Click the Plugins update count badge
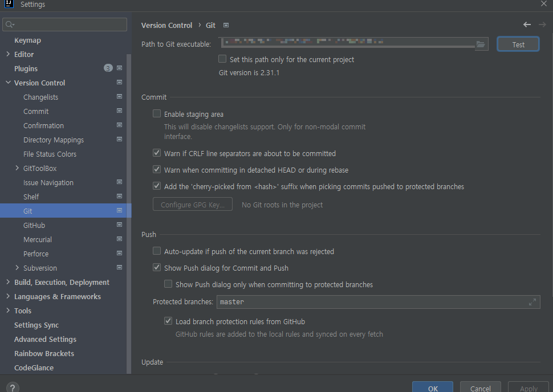The image size is (553, 392). point(108,68)
